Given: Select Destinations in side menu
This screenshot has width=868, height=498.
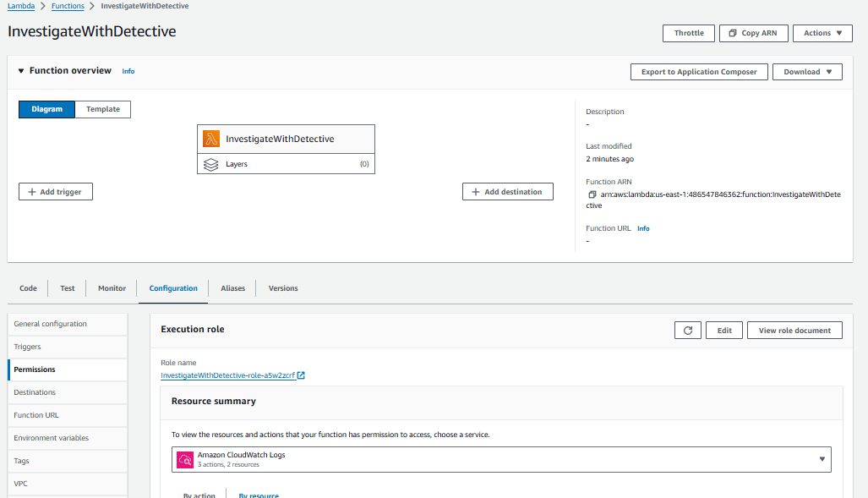Looking at the screenshot, I should tap(68, 392).
